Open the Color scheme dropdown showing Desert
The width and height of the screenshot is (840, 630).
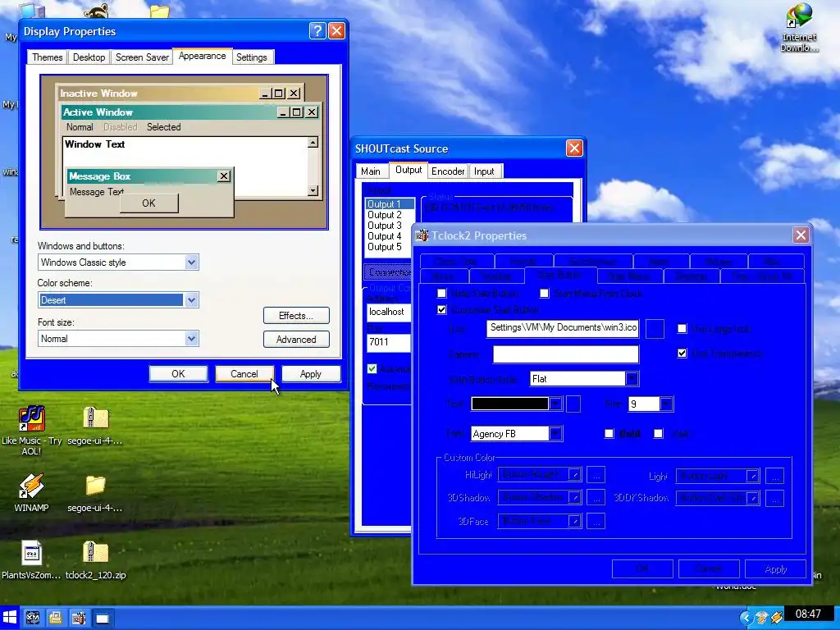191,300
